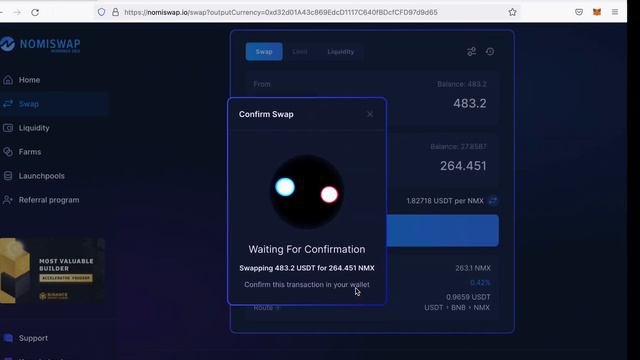This screenshot has height=360, width=640.
Task: Open tracking protection shield icon
Action: (x=102, y=12)
